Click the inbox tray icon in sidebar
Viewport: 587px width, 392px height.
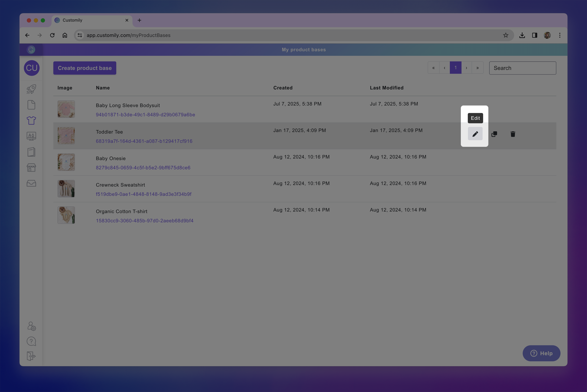tap(31, 183)
